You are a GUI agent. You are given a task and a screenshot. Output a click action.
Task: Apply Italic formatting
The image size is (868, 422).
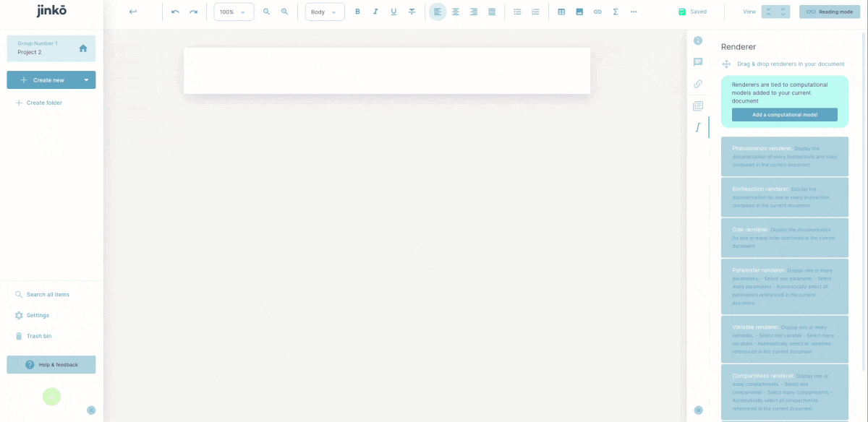point(375,12)
